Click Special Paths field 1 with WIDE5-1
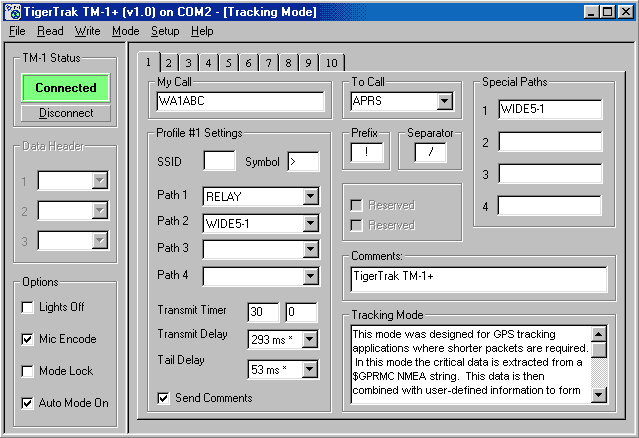This screenshot has width=639, height=438. pos(550,109)
